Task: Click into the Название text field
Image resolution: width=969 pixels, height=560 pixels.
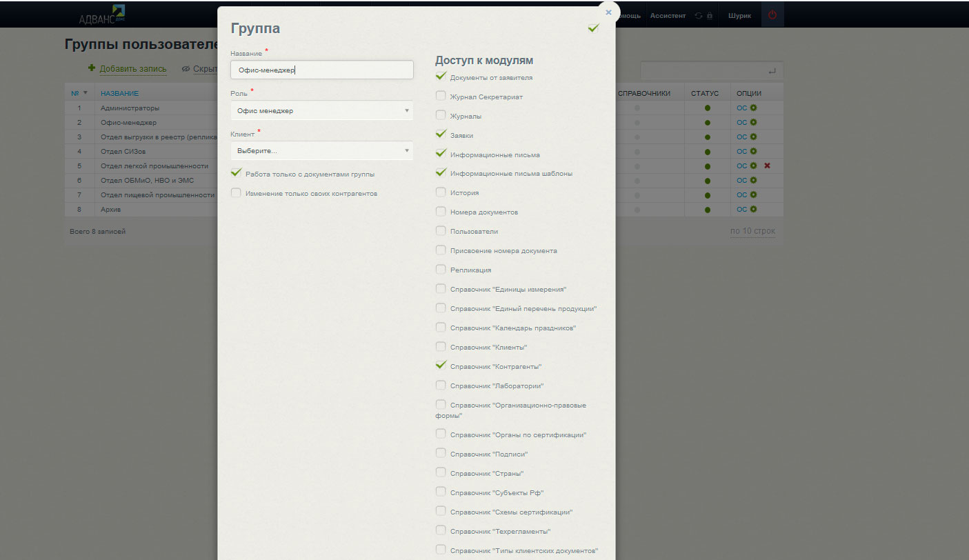Action: point(321,70)
